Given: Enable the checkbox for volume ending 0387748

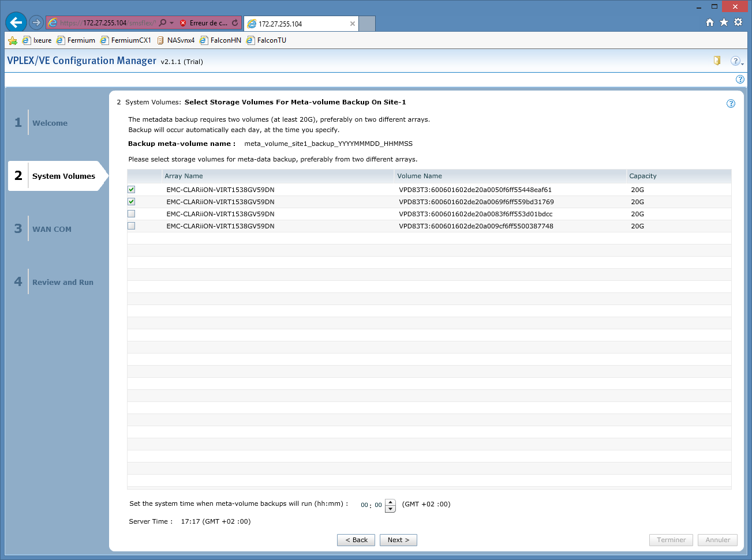Looking at the screenshot, I should click(132, 226).
